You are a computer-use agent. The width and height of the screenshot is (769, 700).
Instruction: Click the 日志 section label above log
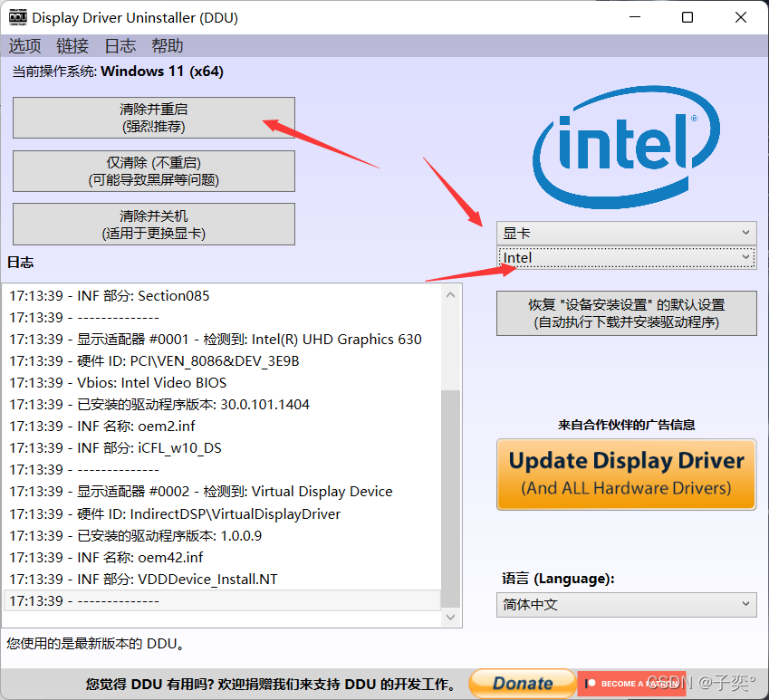coord(21,263)
